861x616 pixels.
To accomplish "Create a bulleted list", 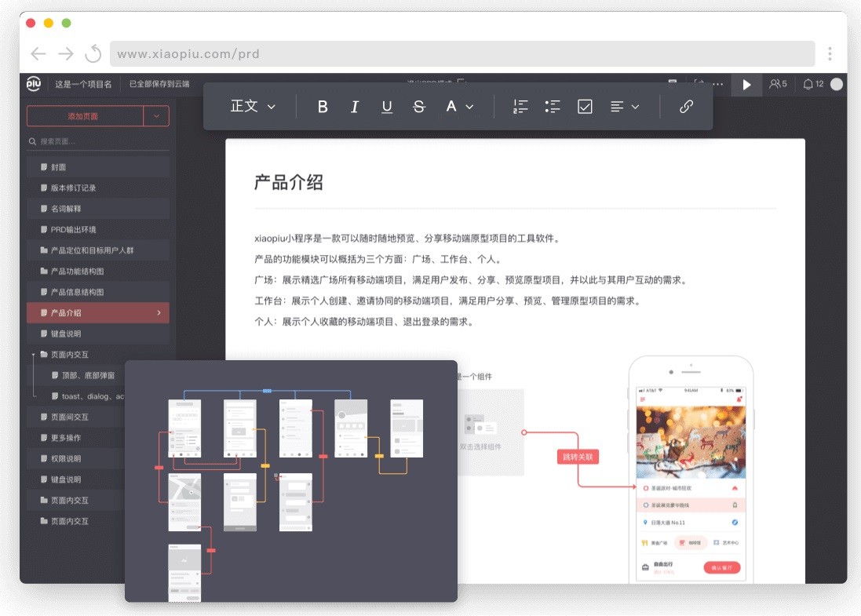I will pyautogui.click(x=552, y=107).
